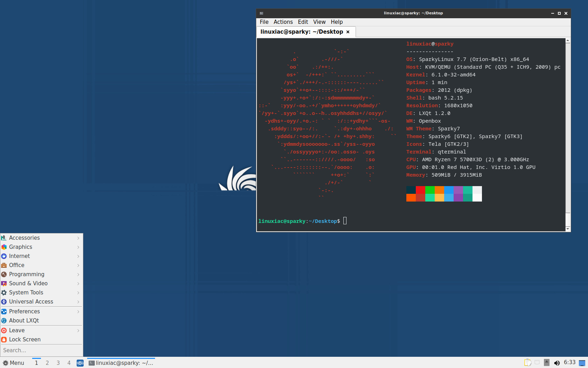Open the File menu in qterminal

pyautogui.click(x=264, y=22)
